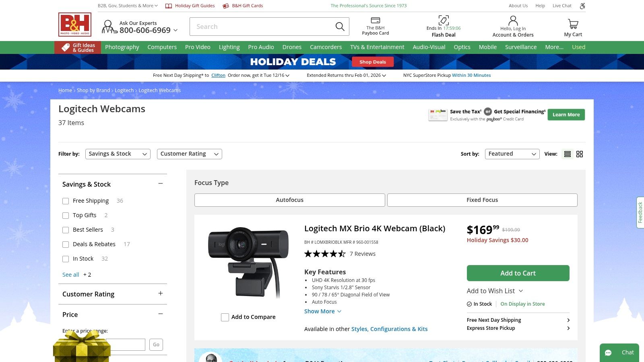Click the accessibility icon in the top bar
This screenshot has width=644, height=362.
[582, 6]
